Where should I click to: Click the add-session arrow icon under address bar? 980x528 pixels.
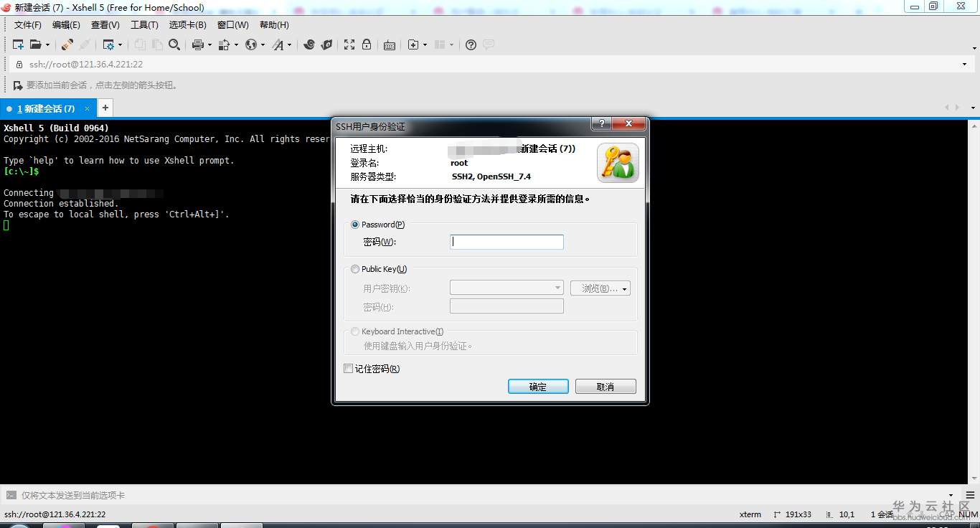tap(18, 85)
